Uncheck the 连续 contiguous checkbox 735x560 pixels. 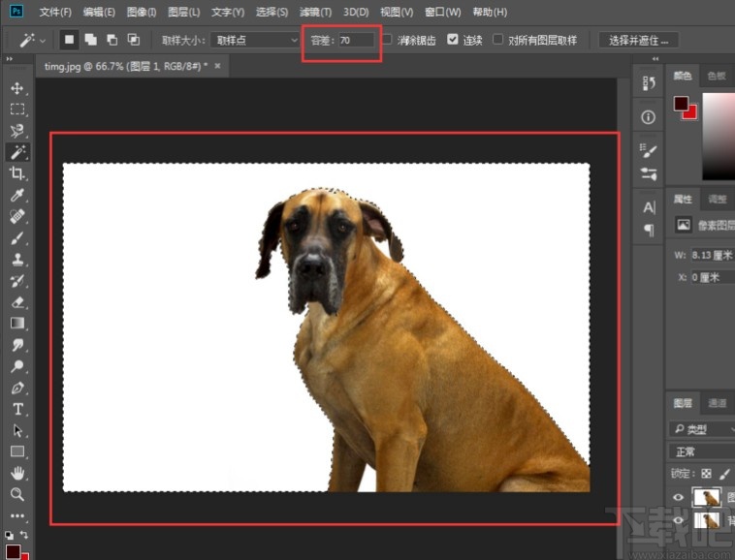tap(453, 40)
